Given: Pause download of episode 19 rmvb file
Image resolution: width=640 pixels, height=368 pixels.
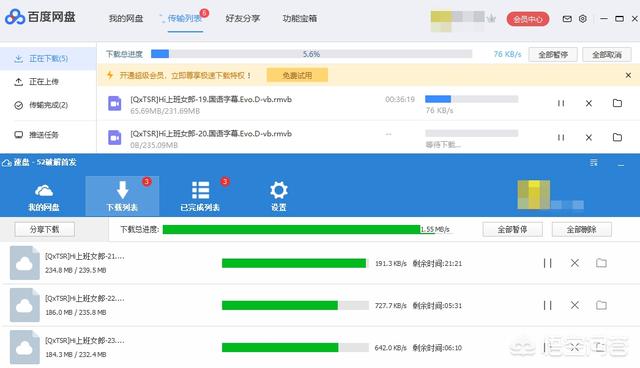Looking at the screenshot, I should coord(561,103).
